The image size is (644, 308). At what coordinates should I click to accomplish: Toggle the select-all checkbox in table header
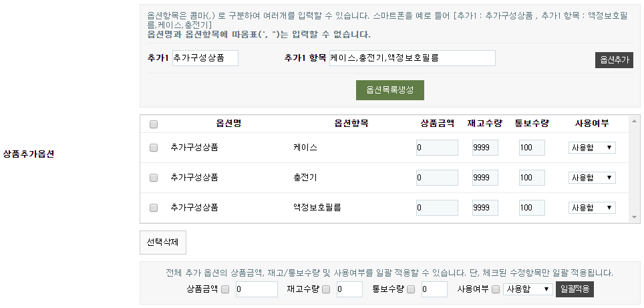pyautogui.click(x=154, y=124)
